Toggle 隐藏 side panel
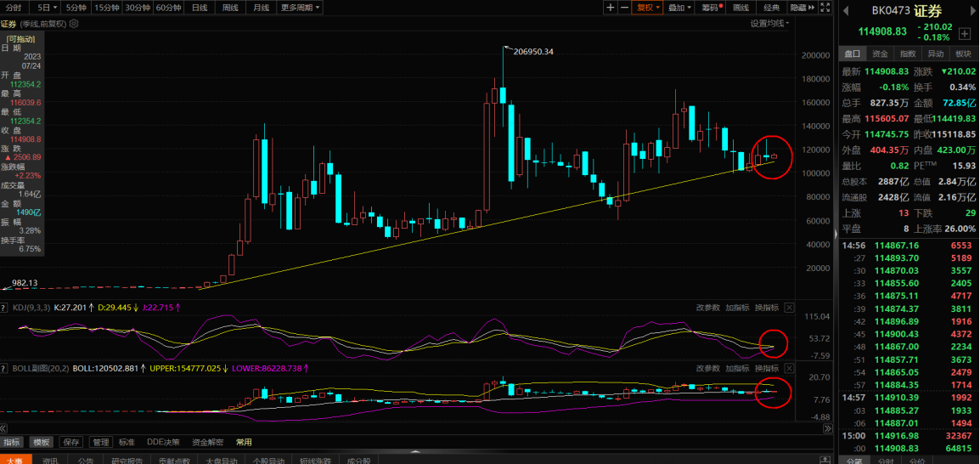Image resolution: width=980 pixels, height=464 pixels. click(x=803, y=8)
